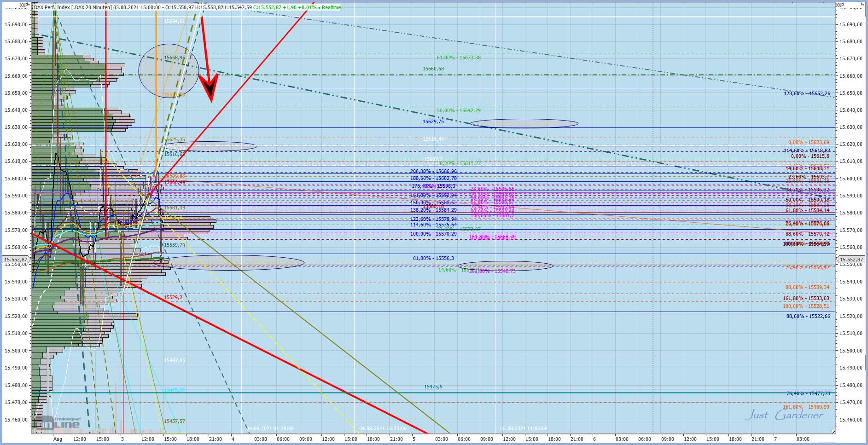Select the white price label '15497,05'

point(175,360)
